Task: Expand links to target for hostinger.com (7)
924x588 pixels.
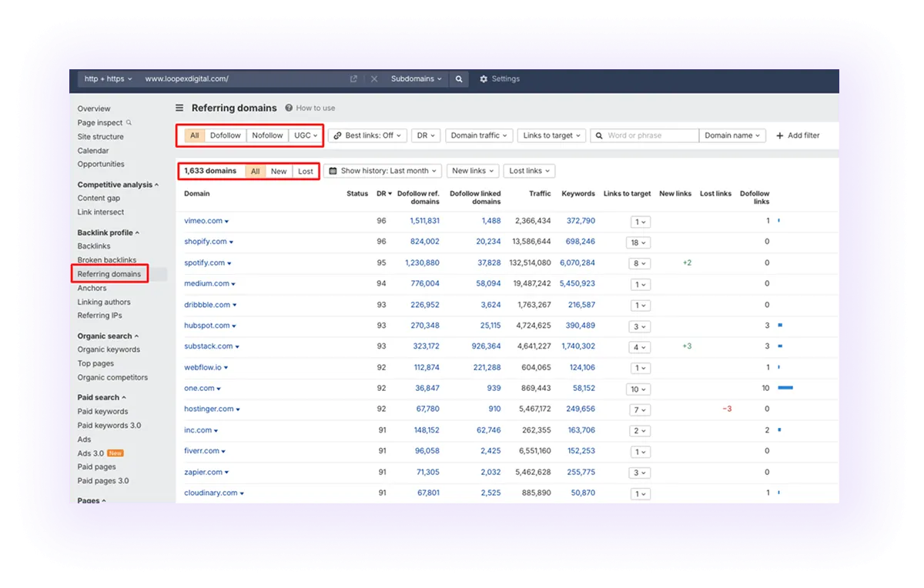Action: tap(638, 410)
